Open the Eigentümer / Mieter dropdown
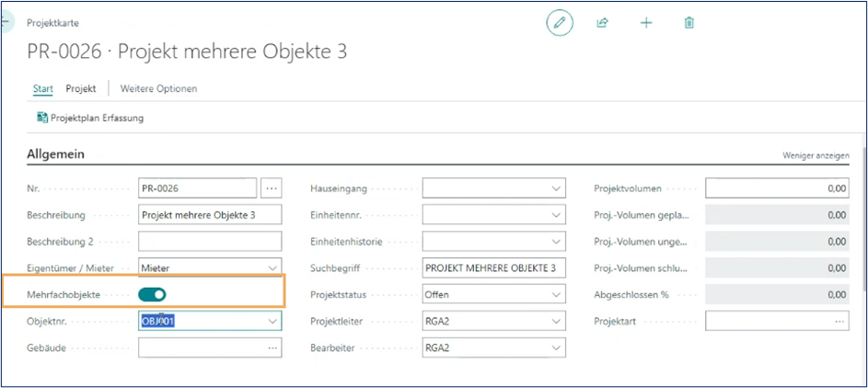868x388 pixels. pos(272,268)
